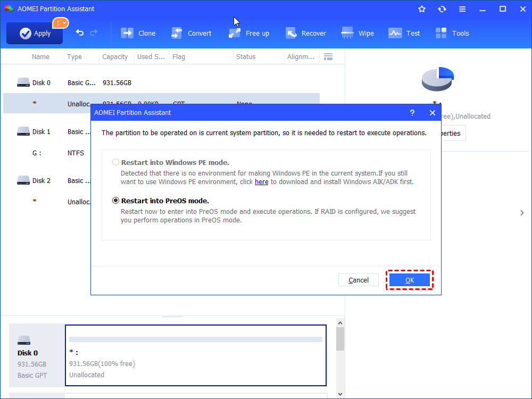This screenshot has height=399, width=532.
Task: Click the disk map scrollbar down arrow
Action: (x=340, y=394)
